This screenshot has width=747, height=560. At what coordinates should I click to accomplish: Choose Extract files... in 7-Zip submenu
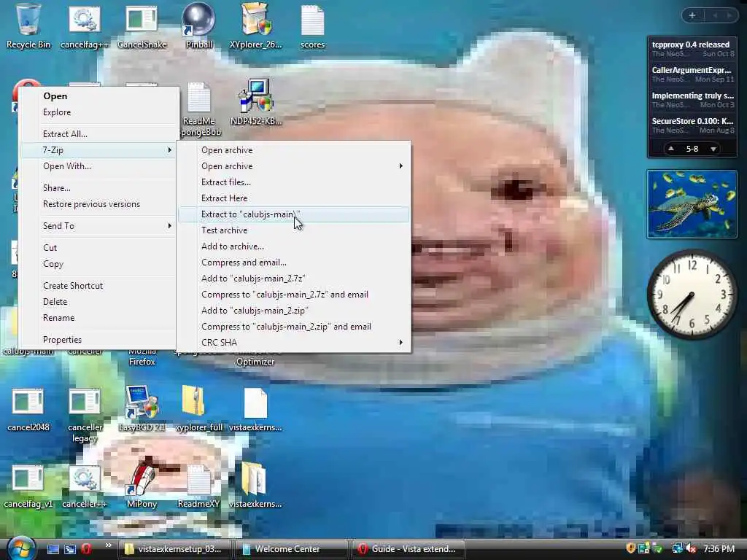coord(293,182)
